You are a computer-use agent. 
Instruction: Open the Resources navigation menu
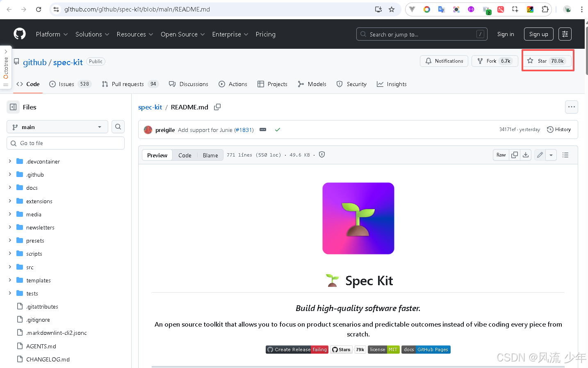(x=135, y=34)
